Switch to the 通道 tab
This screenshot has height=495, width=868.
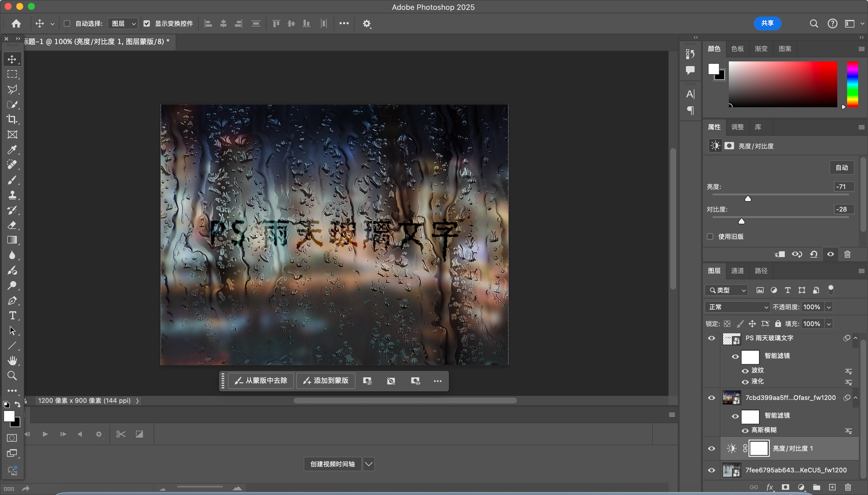[x=737, y=271]
